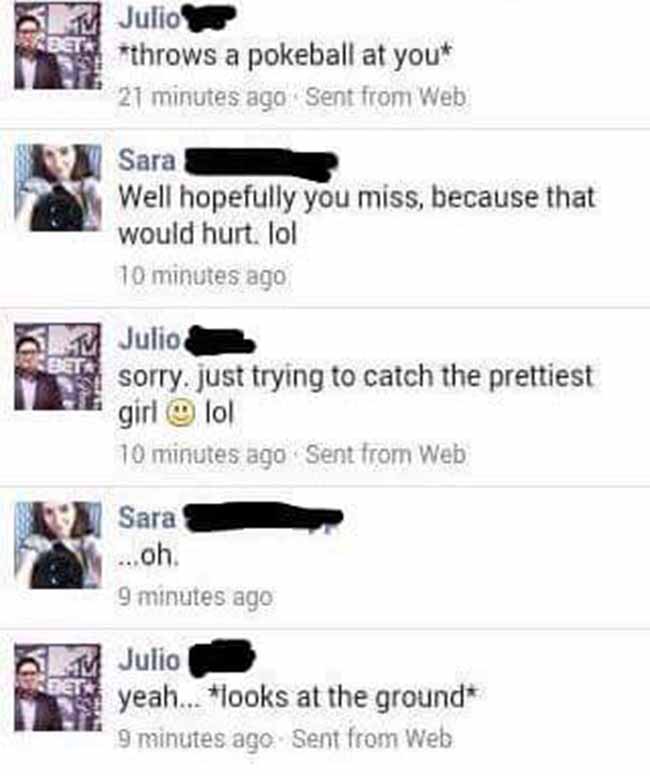Image resolution: width=650 pixels, height=776 pixels.
Task: Open Julio's avatar beside 'looks at the ground'
Action: [58, 687]
